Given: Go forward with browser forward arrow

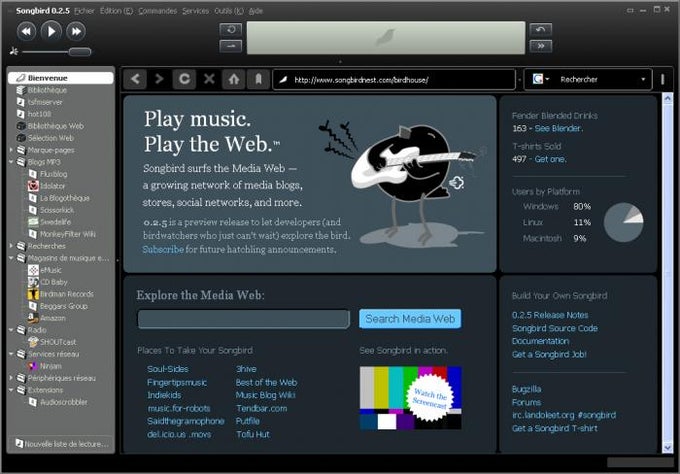Looking at the screenshot, I should [x=159, y=79].
